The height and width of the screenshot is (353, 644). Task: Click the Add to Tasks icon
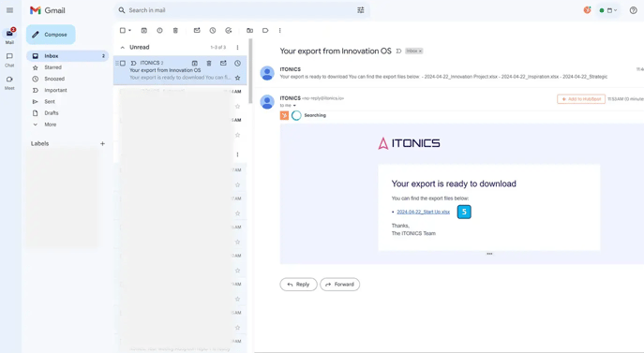(229, 30)
